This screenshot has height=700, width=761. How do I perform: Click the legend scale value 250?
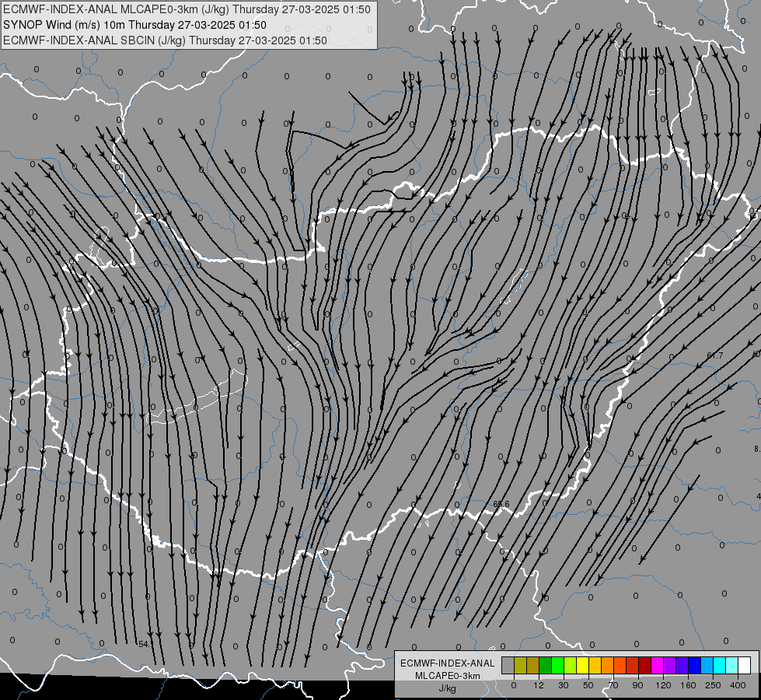(x=713, y=685)
